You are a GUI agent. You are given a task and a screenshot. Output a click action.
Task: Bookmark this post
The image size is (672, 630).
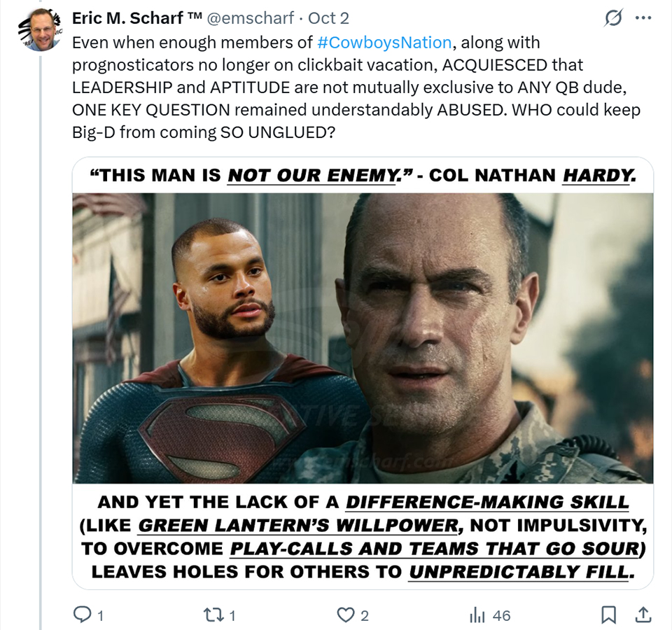[609, 615]
